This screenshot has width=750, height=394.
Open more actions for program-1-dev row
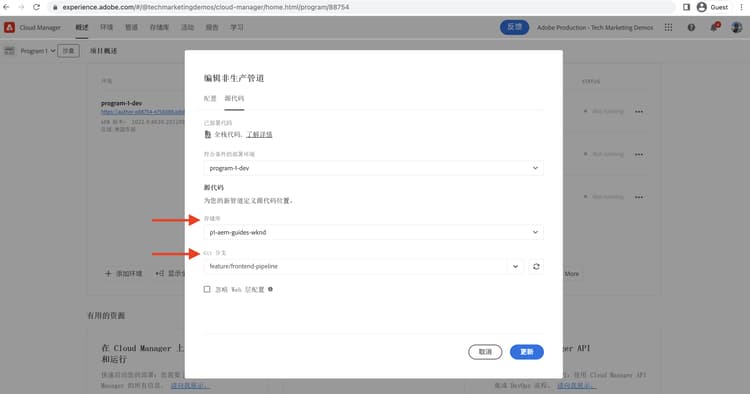click(x=639, y=111)
